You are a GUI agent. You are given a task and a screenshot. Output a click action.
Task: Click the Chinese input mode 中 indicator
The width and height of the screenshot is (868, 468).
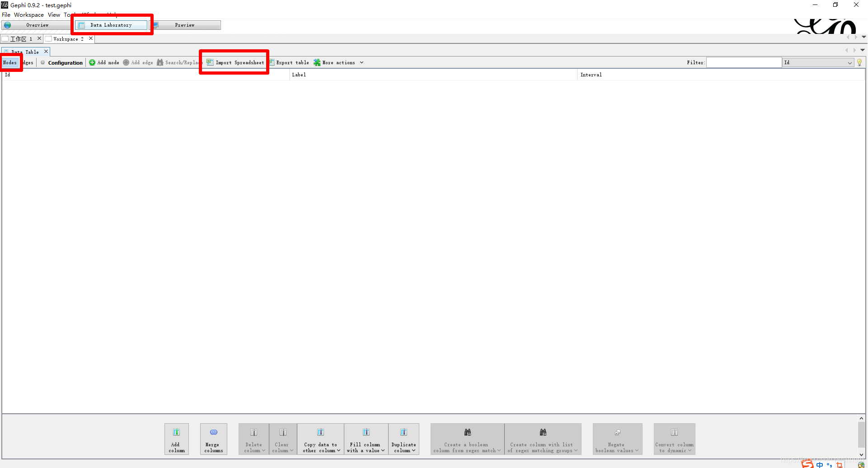[820, 465]
